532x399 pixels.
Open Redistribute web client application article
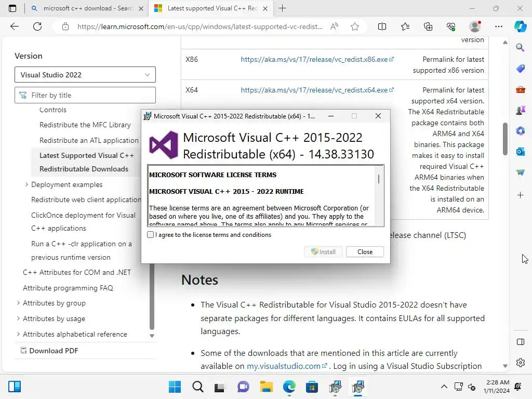coord(86,199)
